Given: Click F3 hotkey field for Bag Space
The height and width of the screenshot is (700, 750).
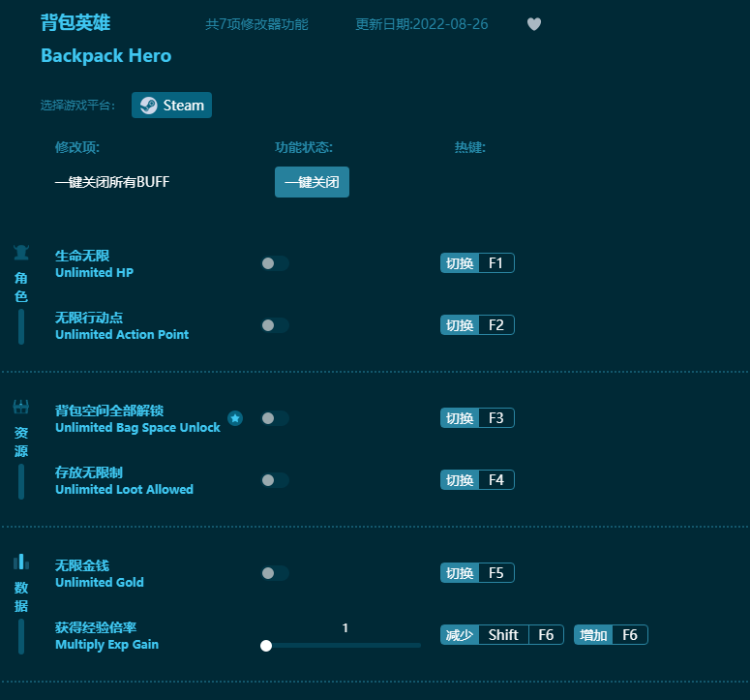Looking at the screenshot, I should (496, 418).
